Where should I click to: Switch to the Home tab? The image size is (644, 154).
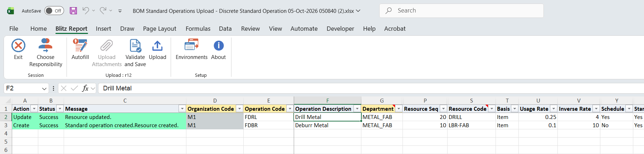pos(39,29)
